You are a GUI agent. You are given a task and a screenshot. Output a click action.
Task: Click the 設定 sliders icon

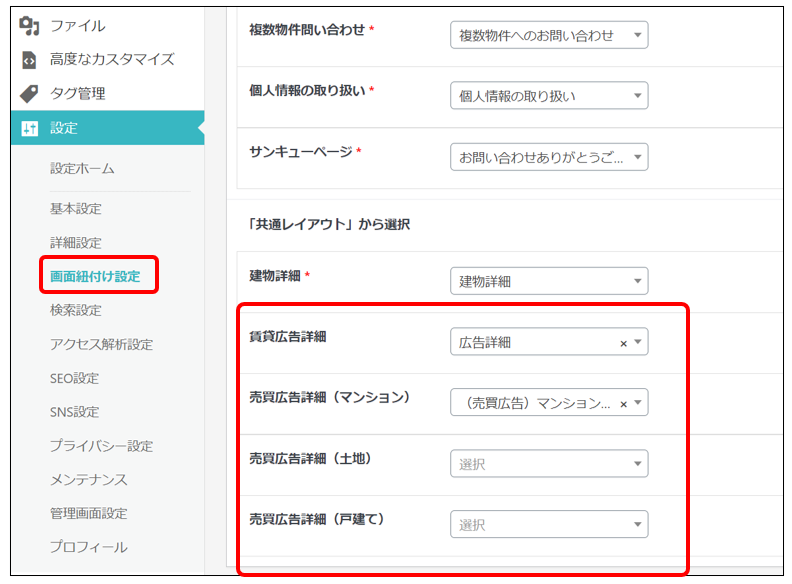point(30,128)
